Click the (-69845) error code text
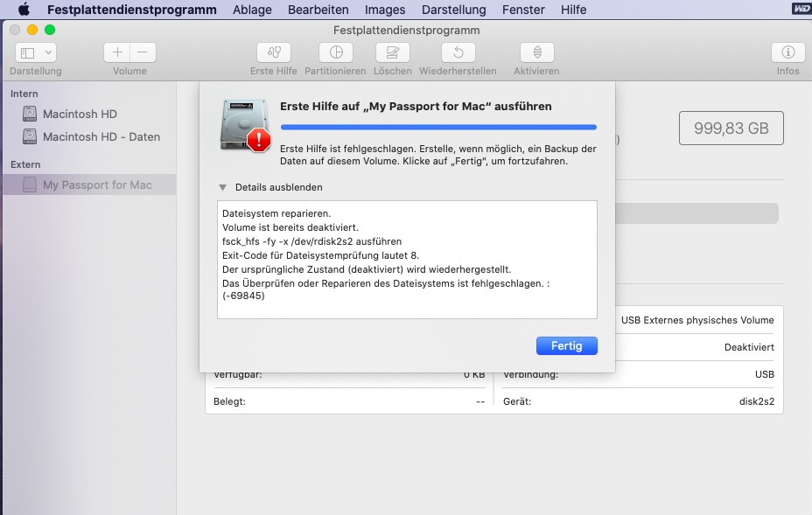This screenshot has height=515, width=812. pyautogui.click(x=243, y=296)
